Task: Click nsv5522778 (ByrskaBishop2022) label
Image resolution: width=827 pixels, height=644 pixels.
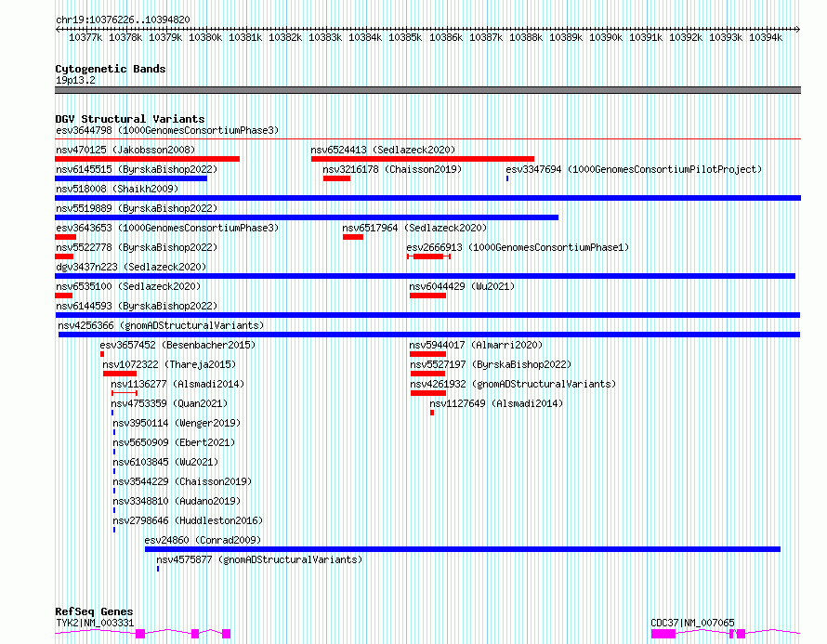Action: point(137,247)
